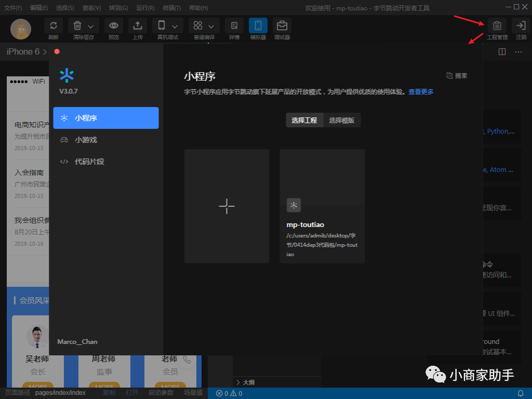
Task: Open the 帮助(H) menu
Action: coord(198,8)
